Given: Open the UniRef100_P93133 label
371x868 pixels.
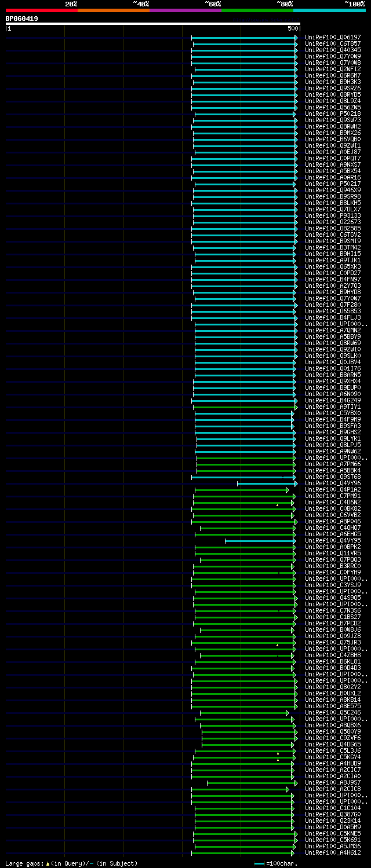Looking at the screenshot, I should coord(333,215).
